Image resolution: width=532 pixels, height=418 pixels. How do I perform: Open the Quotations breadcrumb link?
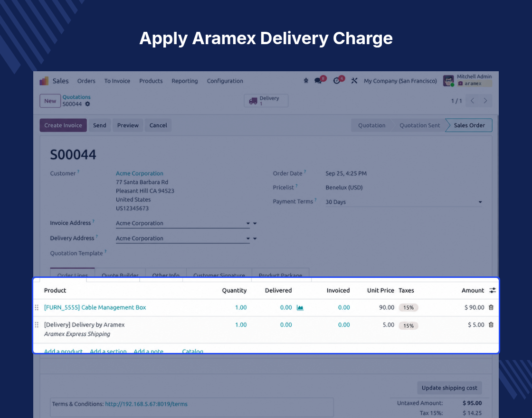(76, 97)
